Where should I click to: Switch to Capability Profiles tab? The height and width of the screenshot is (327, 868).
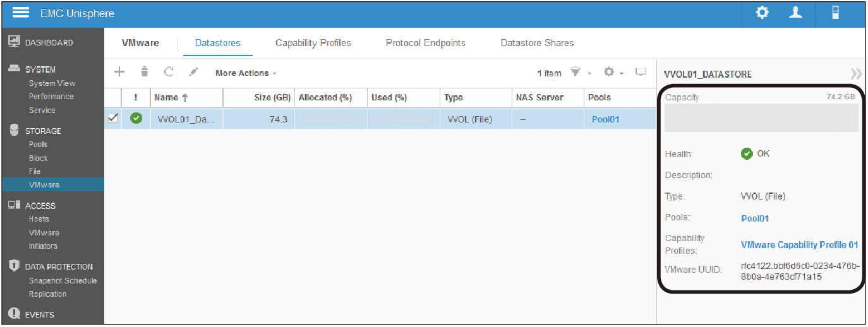(313, 43)
